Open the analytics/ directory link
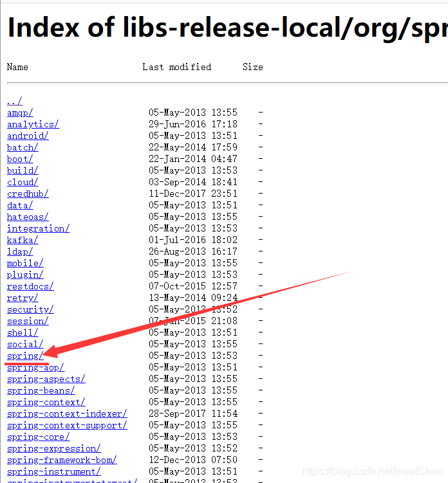448x483 pixels. click(33, 124)
